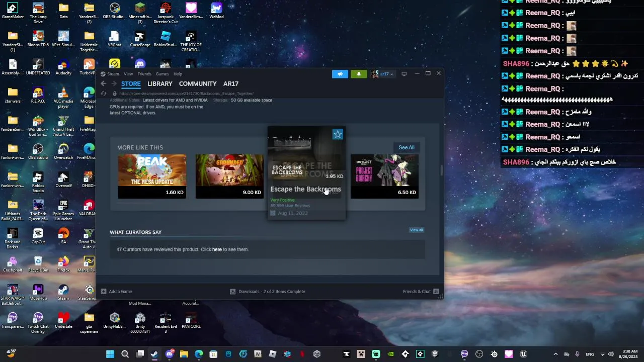Image resolution: width=644 pixels, height=362 pixels.
Task: Click View all under What Curators Say
Action: pos(416,230)
